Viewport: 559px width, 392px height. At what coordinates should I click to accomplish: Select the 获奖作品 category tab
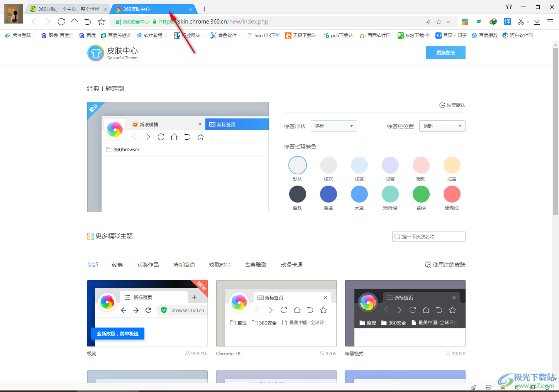(x=148, y=265)
